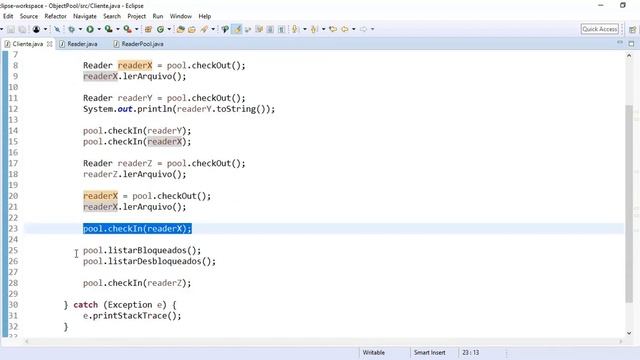Open the Next Annotation dropdown arrow
Image resolution: width=640 pixels, height=360 pixels.
click(304, 29)
